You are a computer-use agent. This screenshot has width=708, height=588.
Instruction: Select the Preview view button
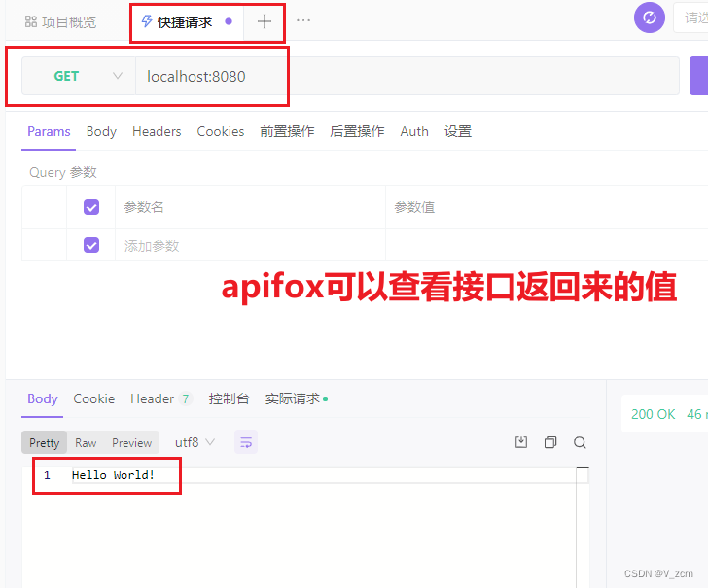132,442
